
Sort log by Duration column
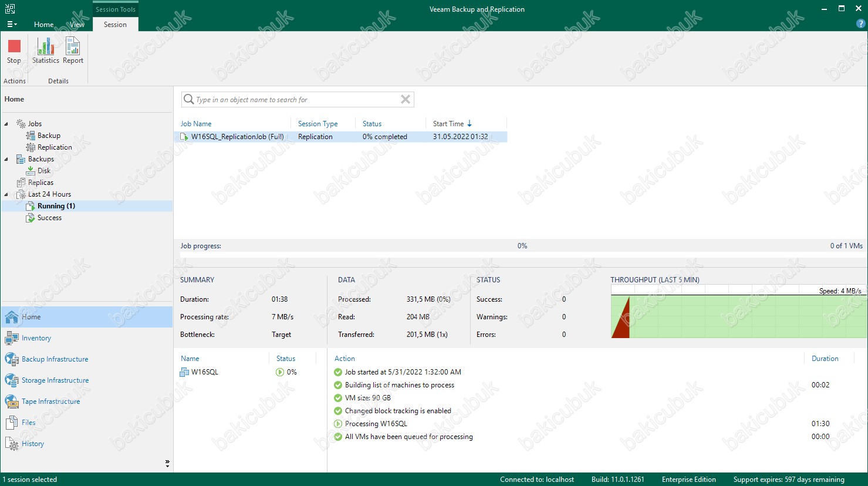[x=825, y=359]
